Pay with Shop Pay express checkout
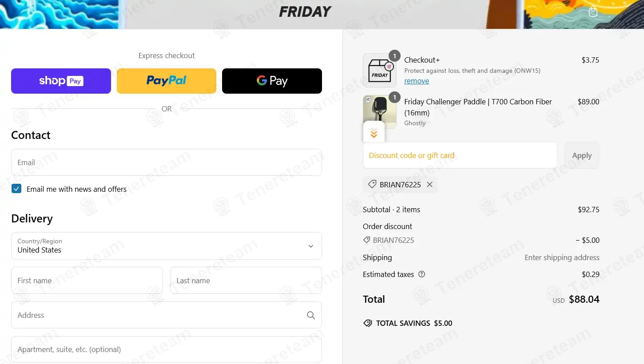This screenshot has width=644, height=364. tap(61, 81)
